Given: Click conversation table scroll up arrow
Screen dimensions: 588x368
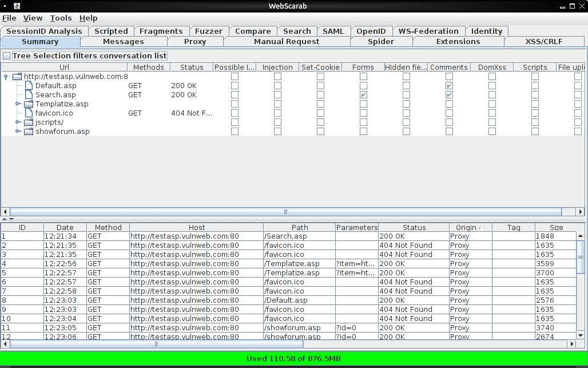Looking at the screenshot, I should [581, 236].
